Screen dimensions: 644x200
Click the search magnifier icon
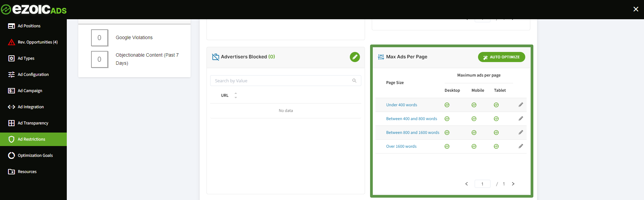pos(354,81)
